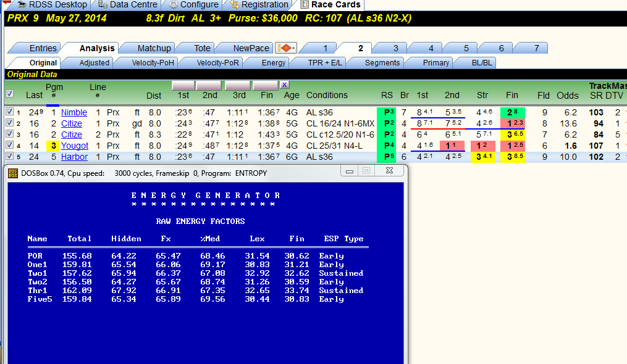The height and width of the screenshot is (364, 627).
Task: Open the TPR + E/L sub-tab
Action: (318, 63)
